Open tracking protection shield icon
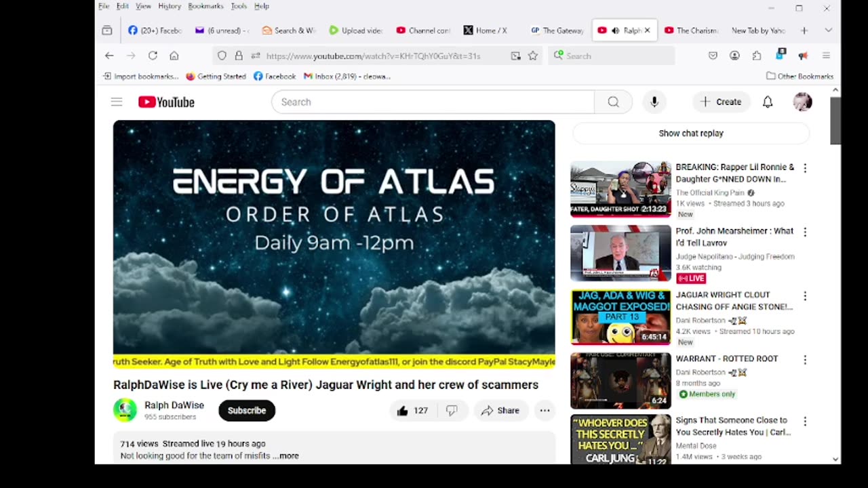 coord(222,56)
